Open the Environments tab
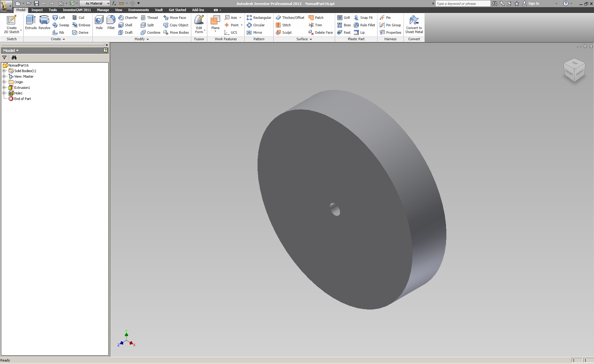 138,10
